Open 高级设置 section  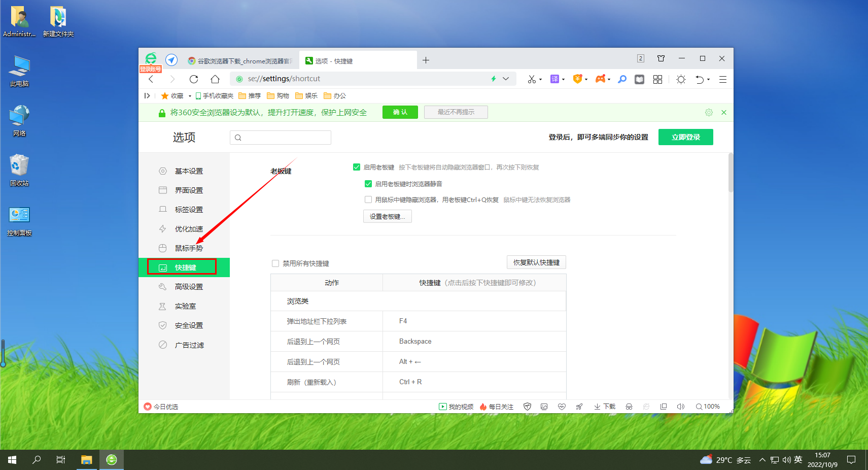pyautogui.click(x=184, y=287)
